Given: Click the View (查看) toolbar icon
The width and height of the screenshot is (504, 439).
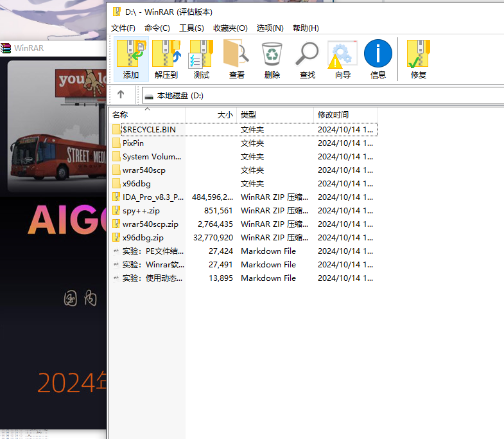Looking at the screenshot, I should (237, 58).
